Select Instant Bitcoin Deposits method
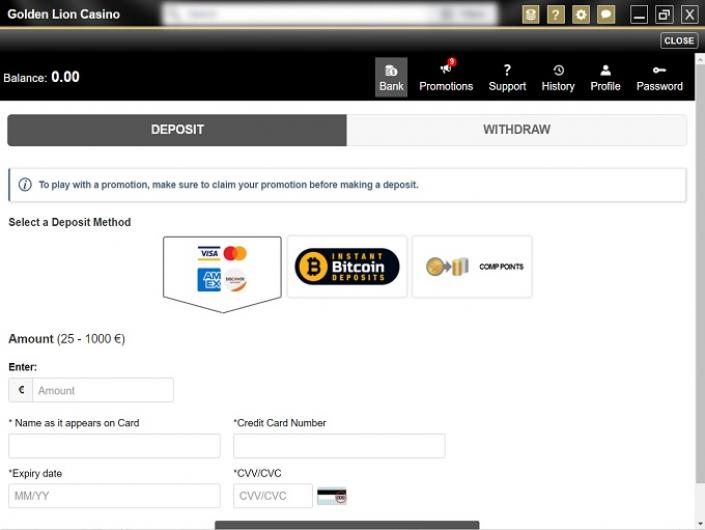705x530 pixels. coord(347,267)
